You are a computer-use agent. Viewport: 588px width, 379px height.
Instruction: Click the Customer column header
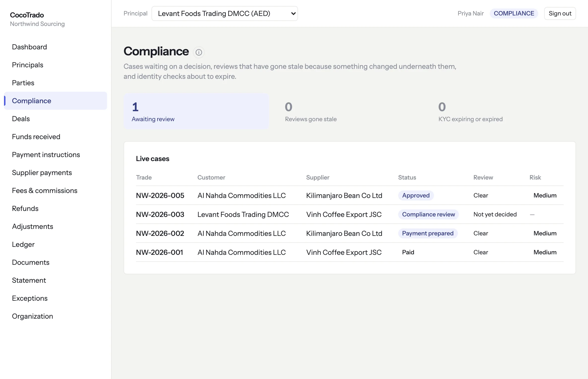point(211,178)
